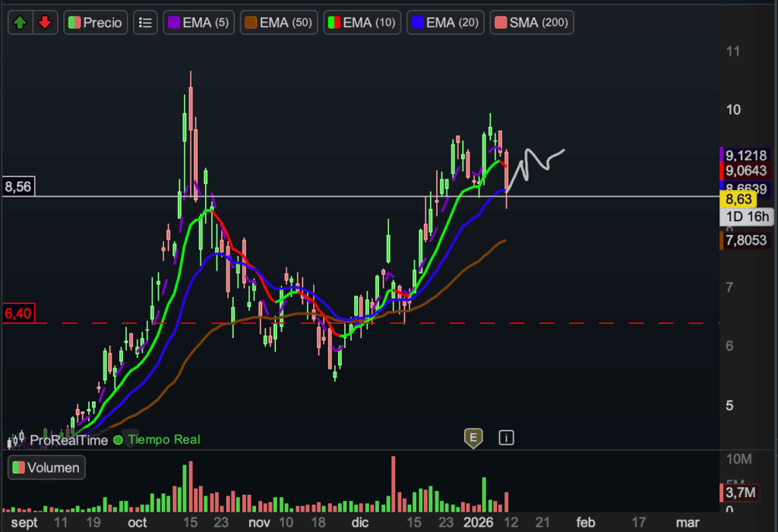Click the 3,7M volume value tag
The height and width of the screenshot is (532, 778).
point(740,492)
